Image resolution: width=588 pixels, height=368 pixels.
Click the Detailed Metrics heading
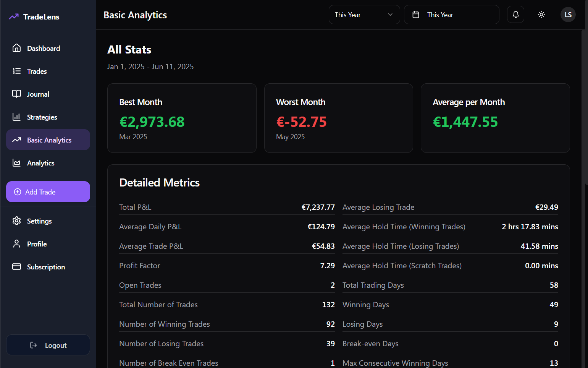160,183
